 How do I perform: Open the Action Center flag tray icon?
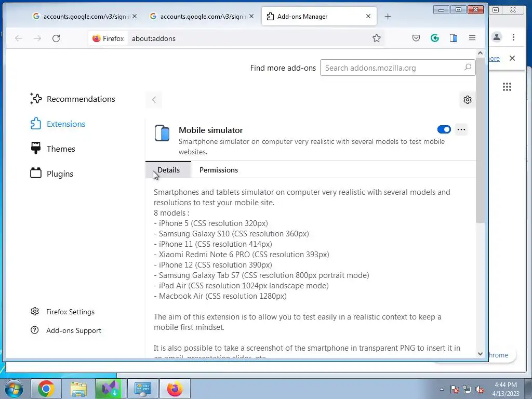click(x=455, y=389)
